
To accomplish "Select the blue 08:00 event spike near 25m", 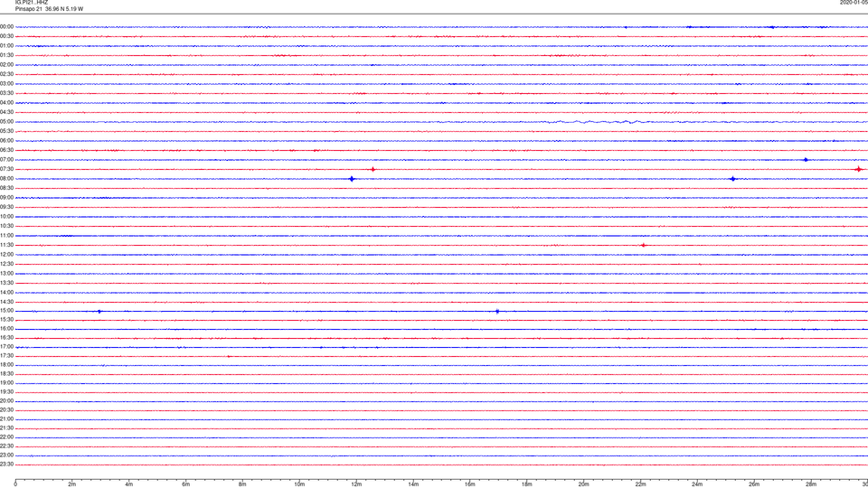I will click(x=733, y=179).
